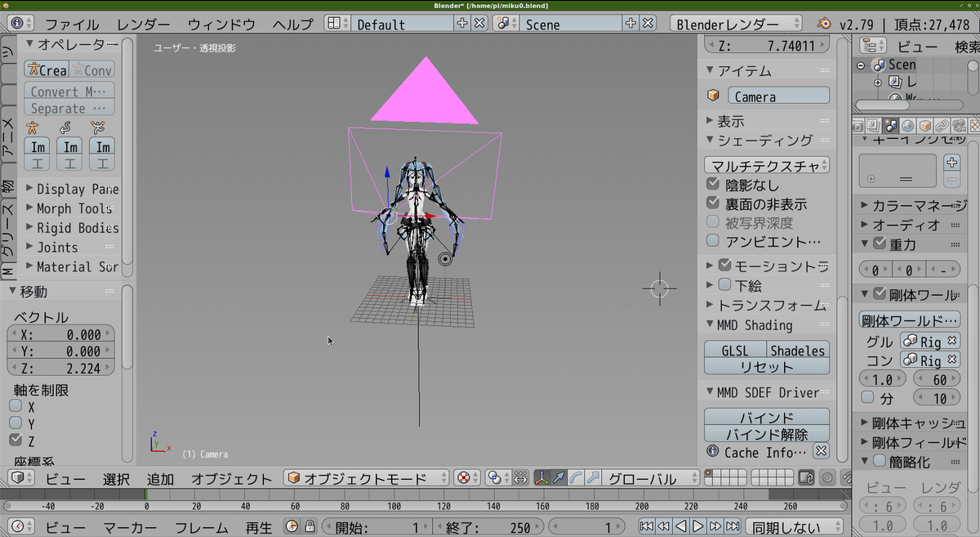Jump to last frame in timeline
The width and height of the screenshot is (980, 537).
[733, 527]
